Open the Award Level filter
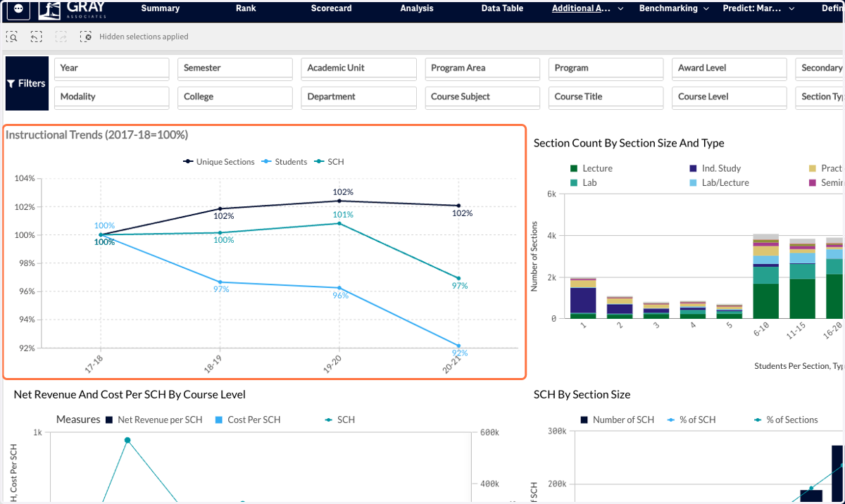 coord(730,68)
